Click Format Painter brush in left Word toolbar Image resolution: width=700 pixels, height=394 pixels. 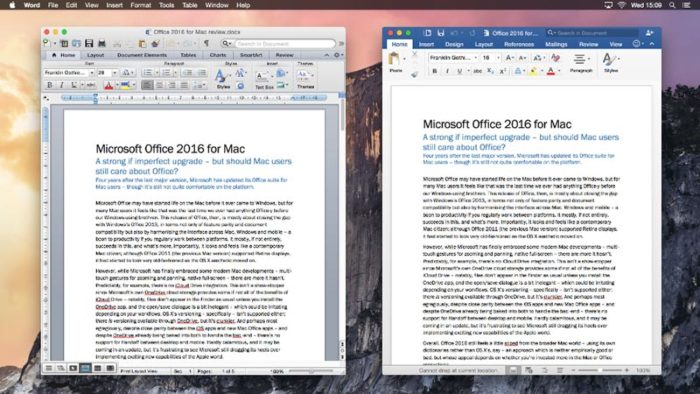click(155, 43)
